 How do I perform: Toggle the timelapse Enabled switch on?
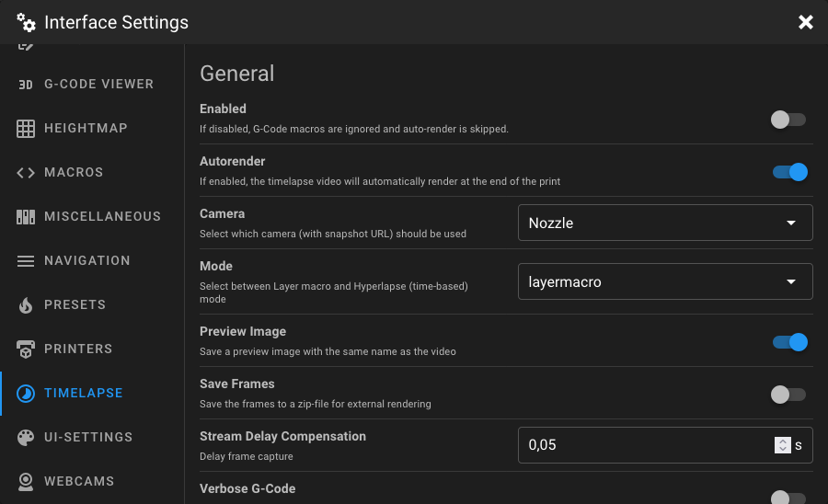coord(788,120)
